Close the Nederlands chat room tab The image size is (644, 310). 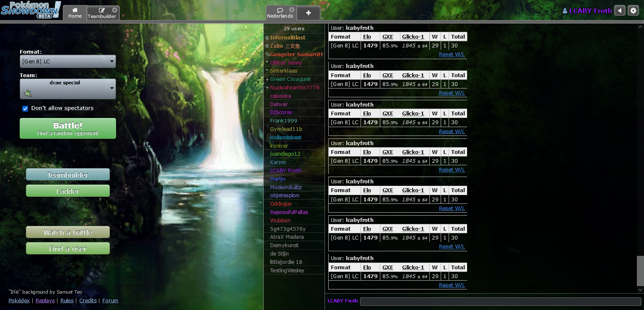pyautogui.click(x=292, y=9)
